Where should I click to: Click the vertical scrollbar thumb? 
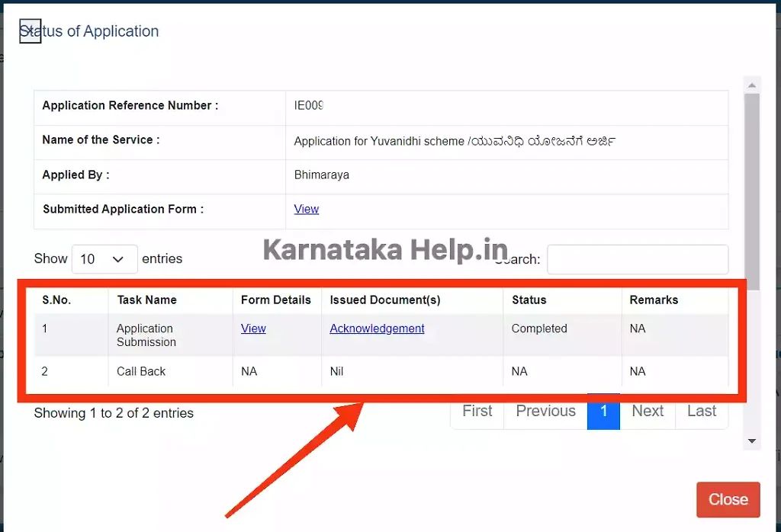751,191
